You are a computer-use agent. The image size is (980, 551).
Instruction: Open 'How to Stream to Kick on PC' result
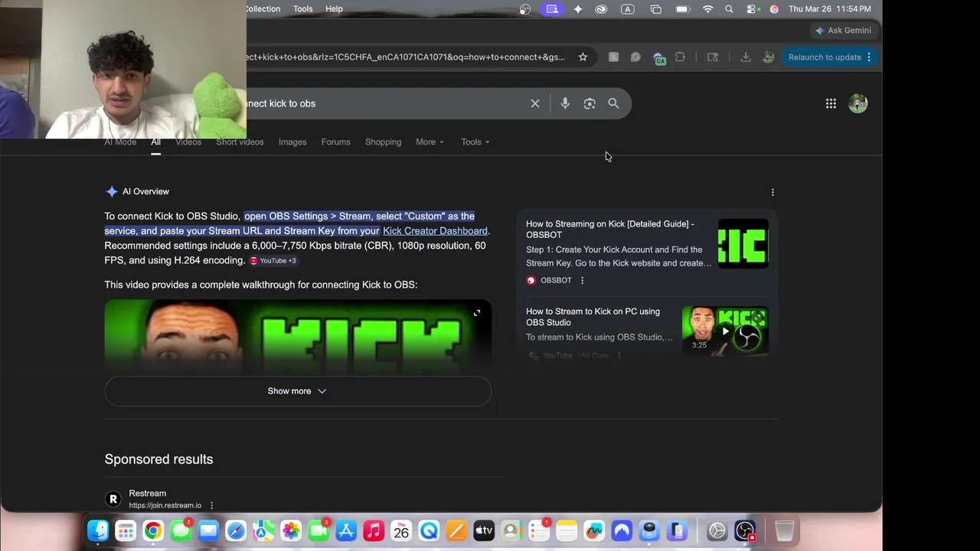coord(593,317)
